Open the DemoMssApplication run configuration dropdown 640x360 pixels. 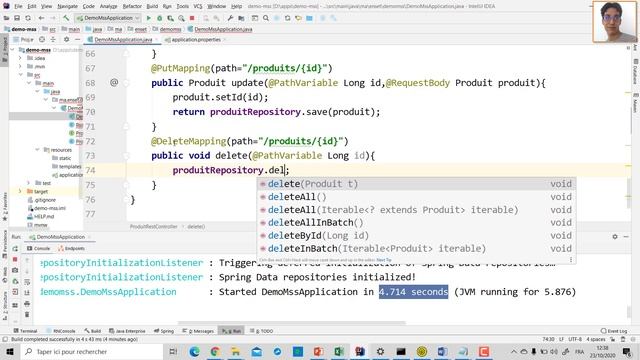(108, 18)
